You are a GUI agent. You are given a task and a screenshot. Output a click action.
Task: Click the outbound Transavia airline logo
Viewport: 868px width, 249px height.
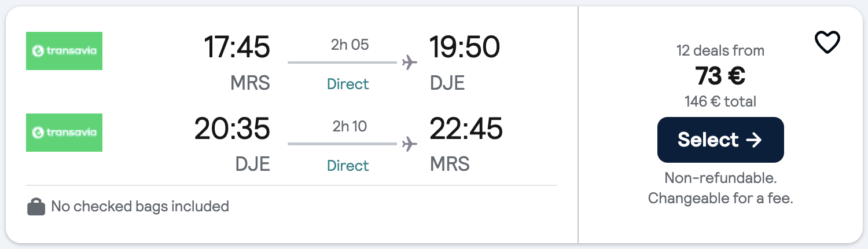64,51
